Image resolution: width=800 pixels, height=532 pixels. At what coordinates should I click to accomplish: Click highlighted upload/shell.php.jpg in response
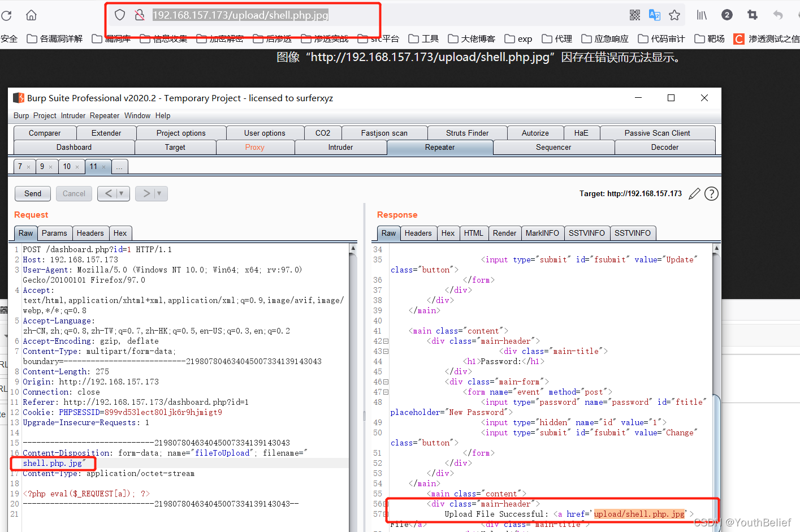(x=639, y=514)
